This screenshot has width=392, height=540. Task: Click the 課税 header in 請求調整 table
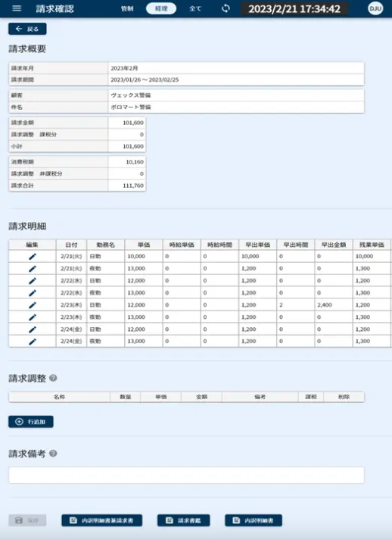tap(311, 397)
